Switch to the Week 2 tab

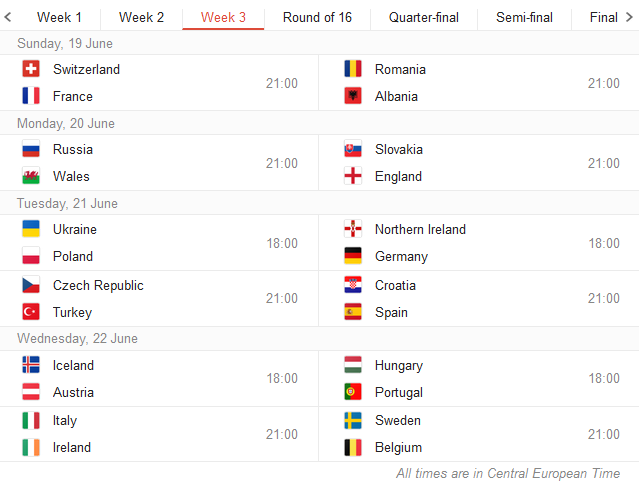tap(141, 18)
